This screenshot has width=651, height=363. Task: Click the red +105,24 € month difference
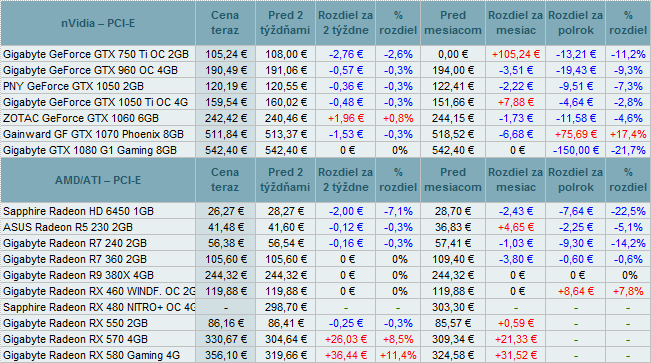[x=516, y=54]
